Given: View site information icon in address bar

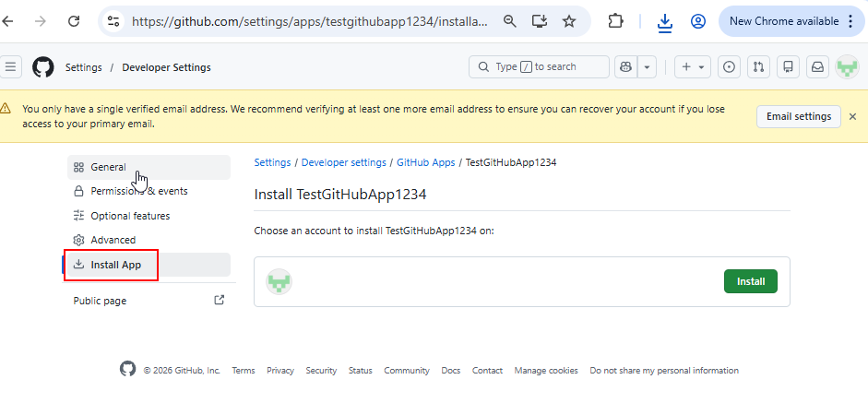Looking at the screenshot, I should pos(113,21).
